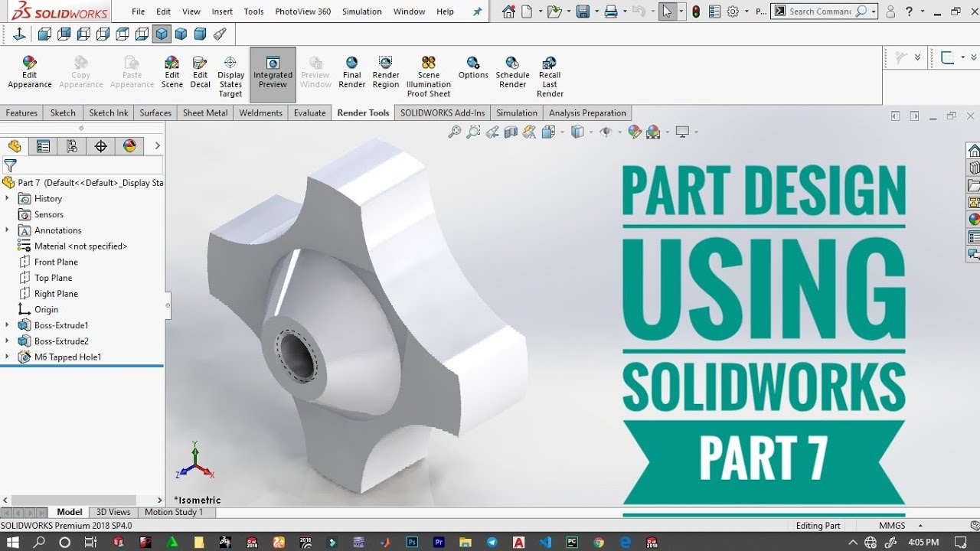The height and width of the screenshot is (551, 980).
Task: Open Google Chrome from the taskbar
Action: point(599,542)
